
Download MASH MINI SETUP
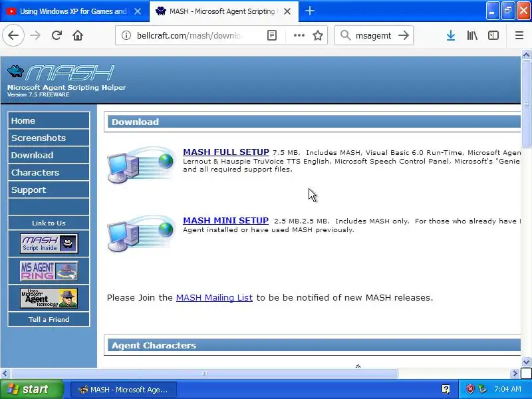tap(225, 220)
